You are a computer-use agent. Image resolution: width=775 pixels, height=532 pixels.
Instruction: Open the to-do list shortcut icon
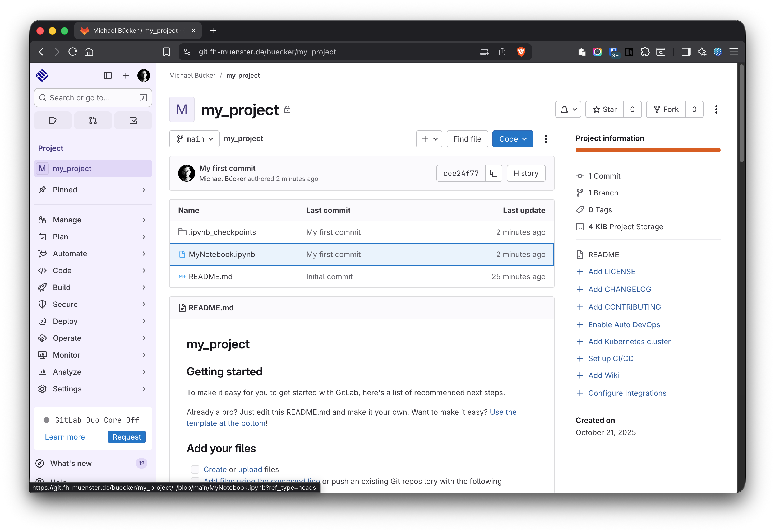[133, 120]
